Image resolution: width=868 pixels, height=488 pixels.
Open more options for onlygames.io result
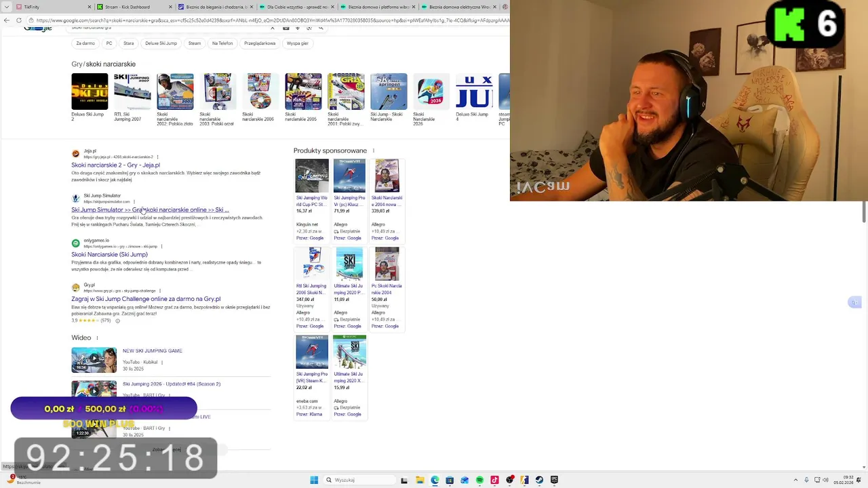[x=162, y=246]
